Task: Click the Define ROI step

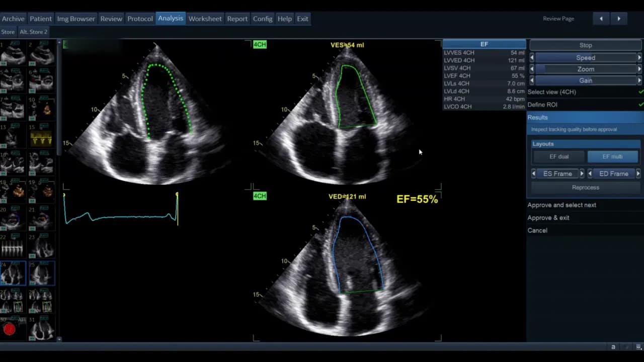Action: [x=542, y=105]
